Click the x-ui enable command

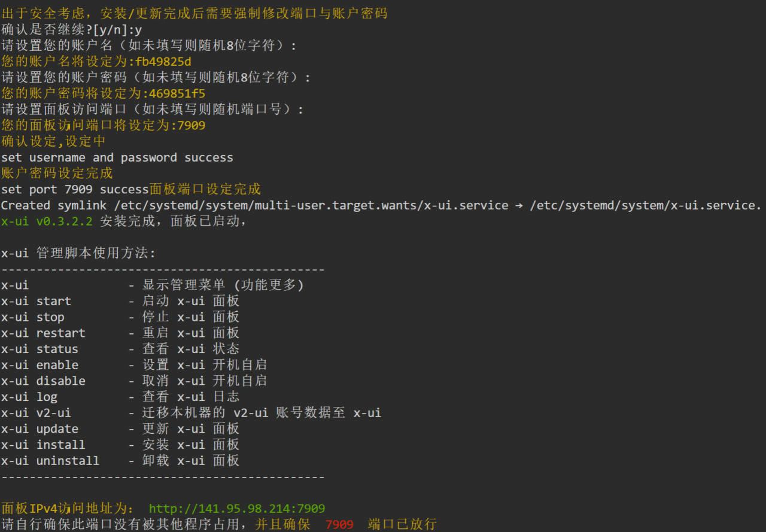click(x=39, y=365)
